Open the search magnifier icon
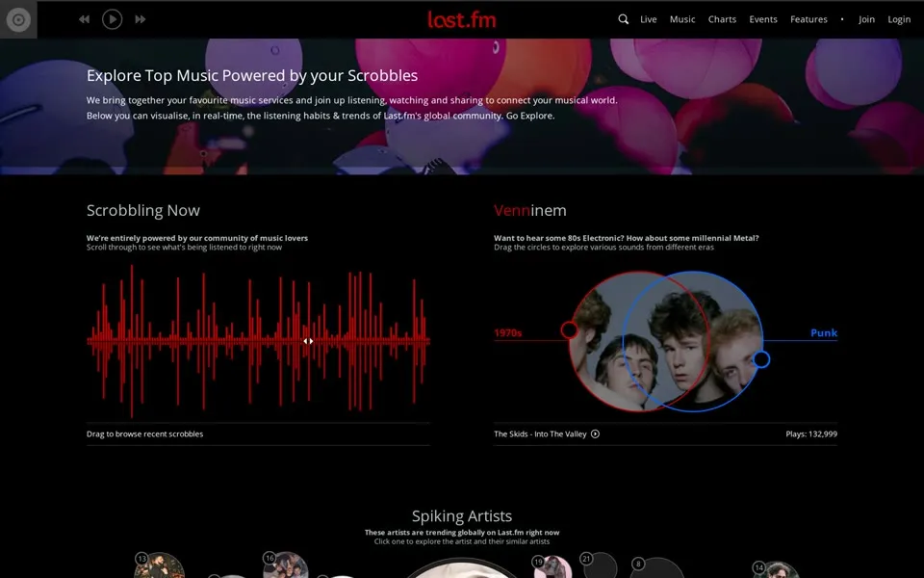This screenshot has height=578, width=924. (623, 19)
